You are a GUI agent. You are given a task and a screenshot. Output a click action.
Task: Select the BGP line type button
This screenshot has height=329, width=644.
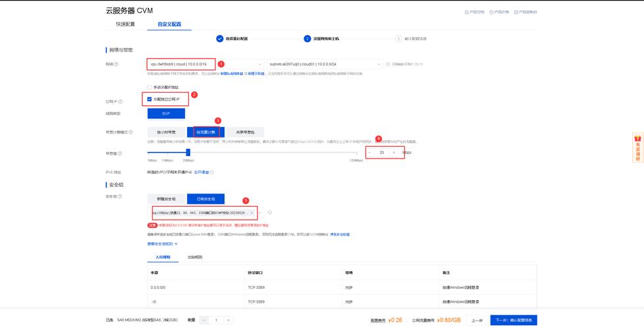click(x=166, y=113)
